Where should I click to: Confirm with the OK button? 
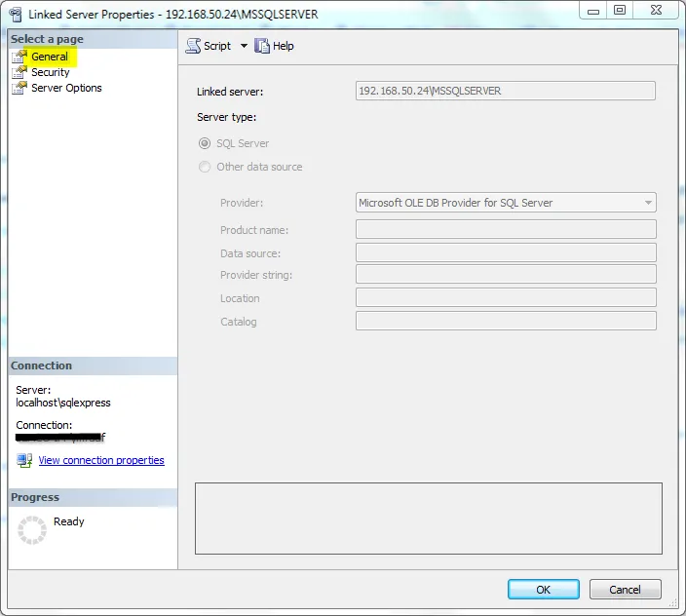pyautogui.click(x=544, y=590)
